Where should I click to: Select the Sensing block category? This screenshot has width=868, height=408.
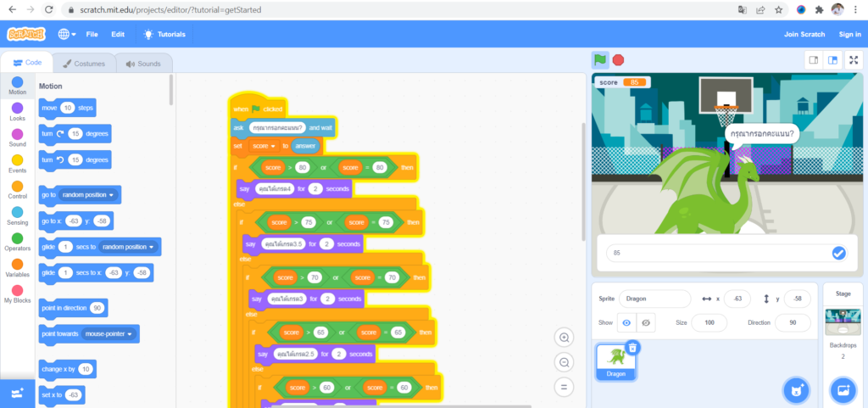coord(17,216)
